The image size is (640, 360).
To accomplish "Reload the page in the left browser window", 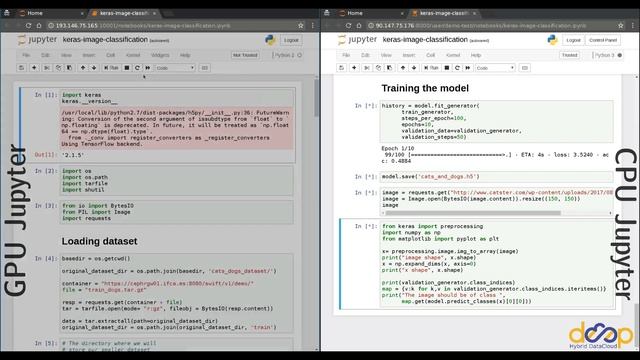I will [28, 25].
